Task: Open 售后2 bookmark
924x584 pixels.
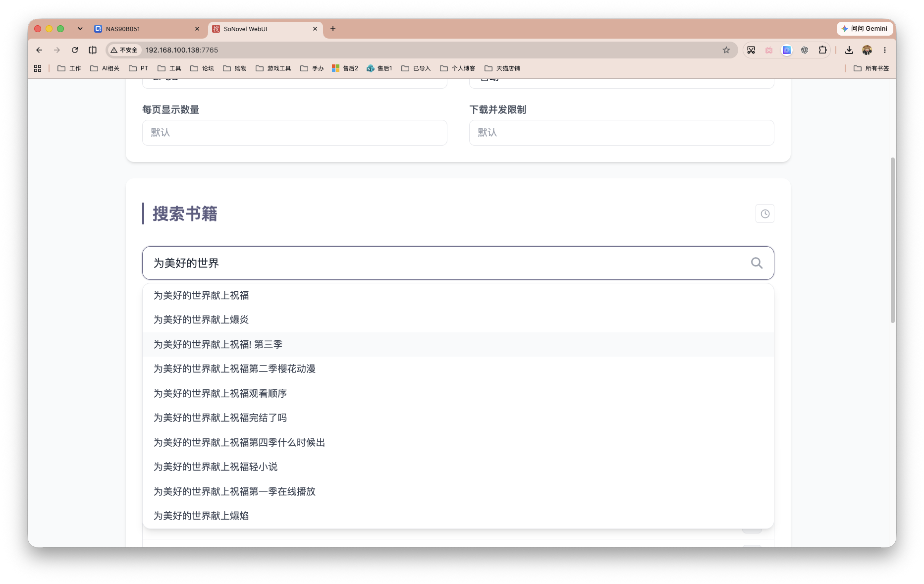Action: coord(345,68)
